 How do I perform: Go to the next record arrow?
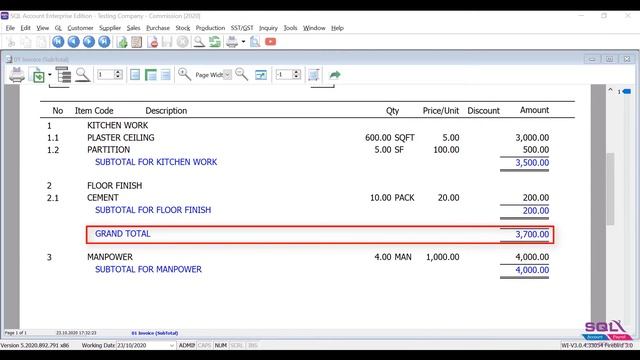tap(89, 42)
